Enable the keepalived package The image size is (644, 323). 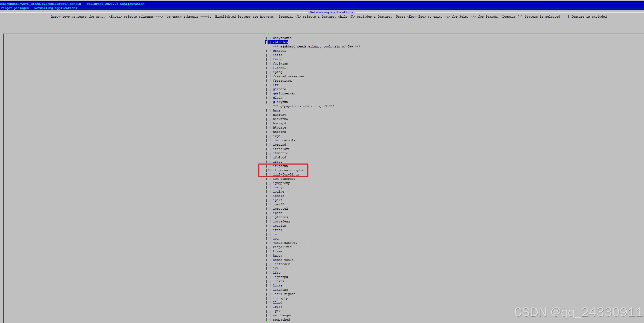tap(268, 247)
